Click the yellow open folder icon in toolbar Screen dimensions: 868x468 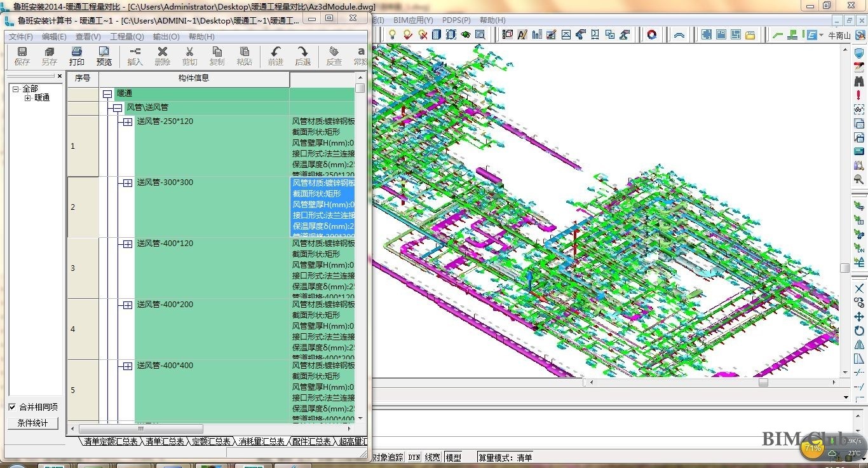(x=750, y=34)
